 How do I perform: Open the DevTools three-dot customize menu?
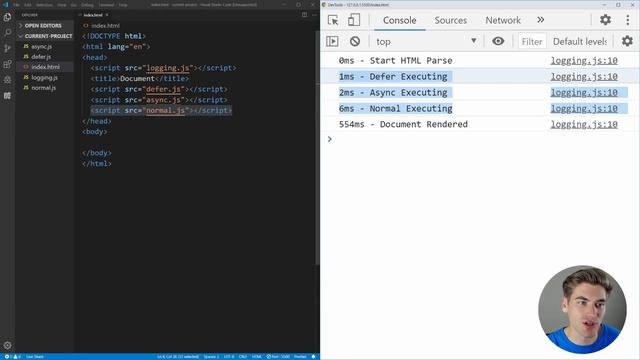[x=628, y=20]
